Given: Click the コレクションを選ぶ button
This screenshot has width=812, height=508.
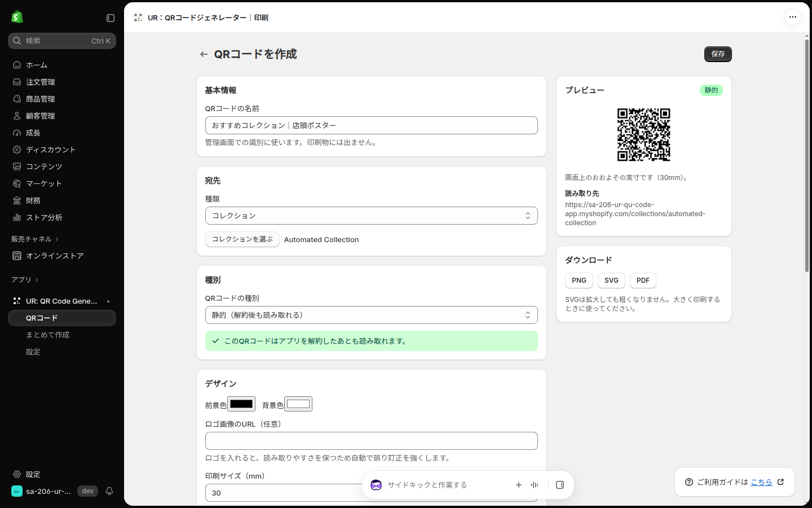Looking at the screenshot, I should point(242,239).
